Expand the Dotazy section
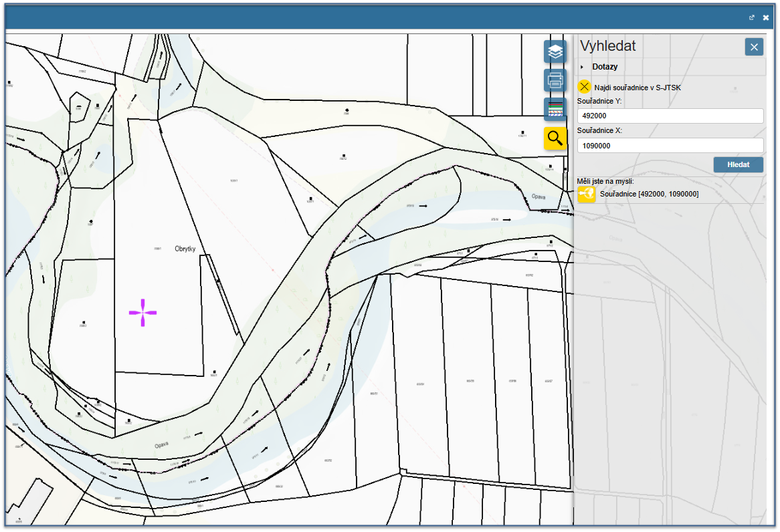Screen dimensions: 780x532 [604, 67]
